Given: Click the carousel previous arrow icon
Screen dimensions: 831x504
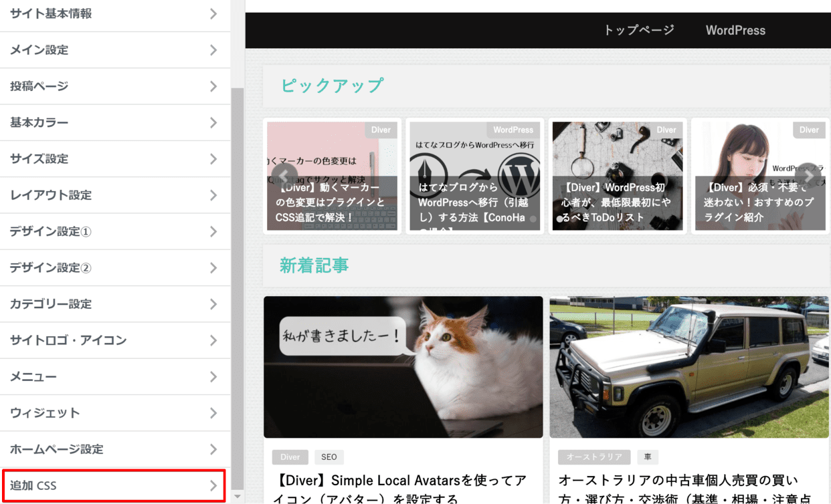Looking at the screenshot, I should (x=284, y=176).
